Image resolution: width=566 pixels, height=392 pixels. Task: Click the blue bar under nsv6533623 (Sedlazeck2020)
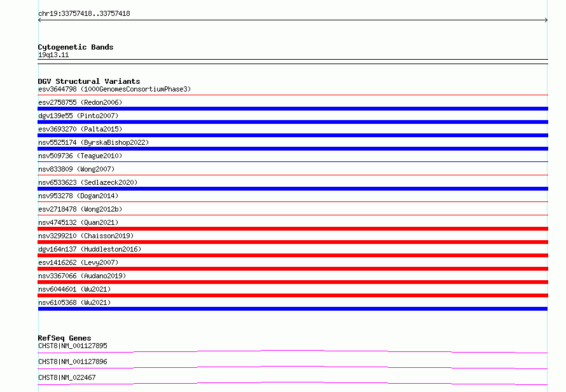(293, 189)
